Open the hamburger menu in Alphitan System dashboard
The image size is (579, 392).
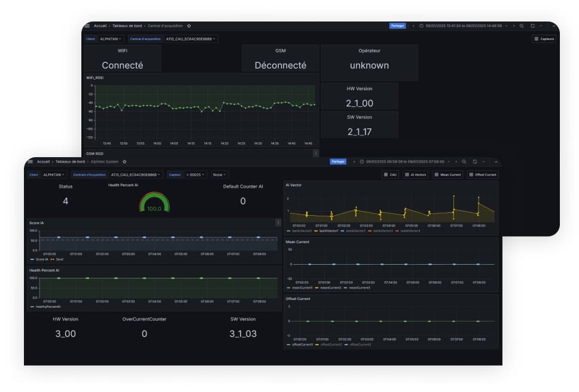[x=31, y=161]
